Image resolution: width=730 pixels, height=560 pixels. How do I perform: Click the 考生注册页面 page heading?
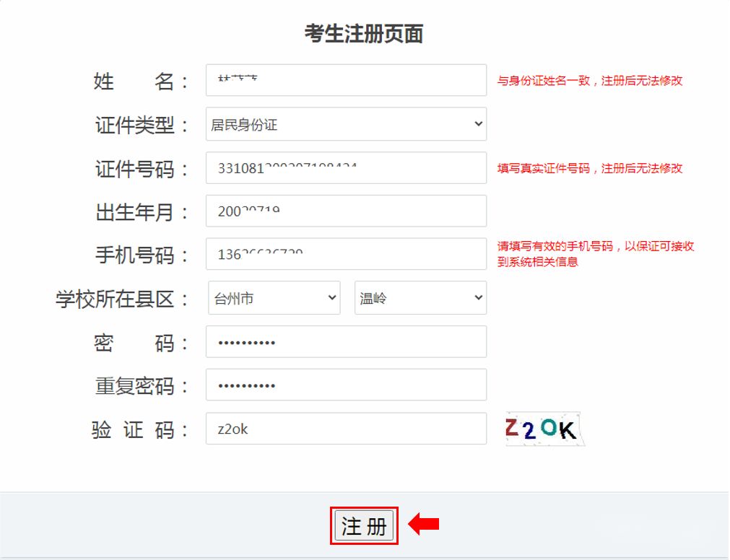pos(364,33)
